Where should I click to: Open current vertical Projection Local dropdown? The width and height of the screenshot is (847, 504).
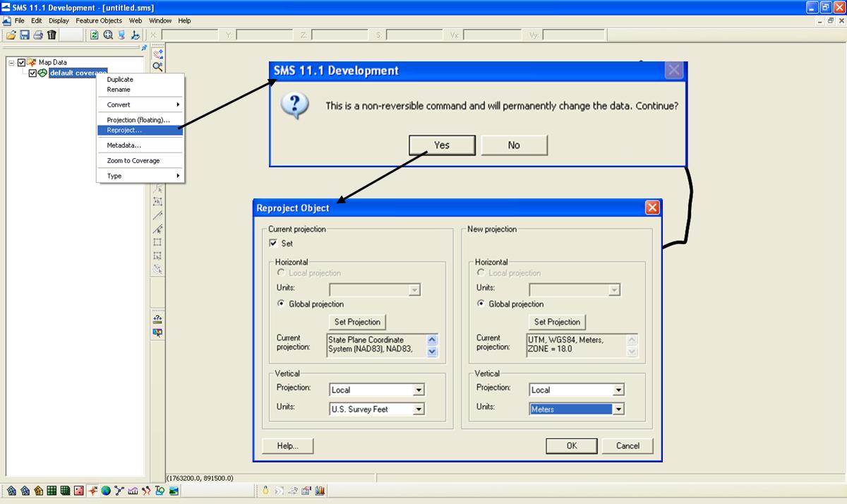click(419, 390)
